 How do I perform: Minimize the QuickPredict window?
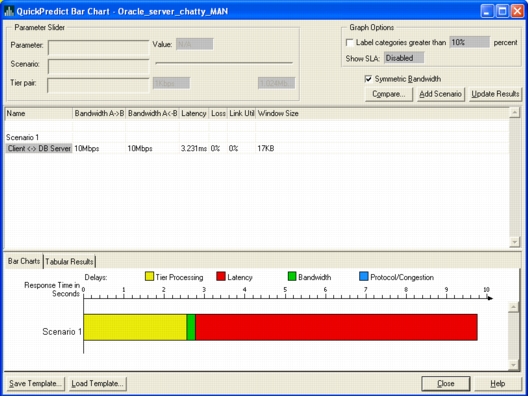(x=486, y=11)
